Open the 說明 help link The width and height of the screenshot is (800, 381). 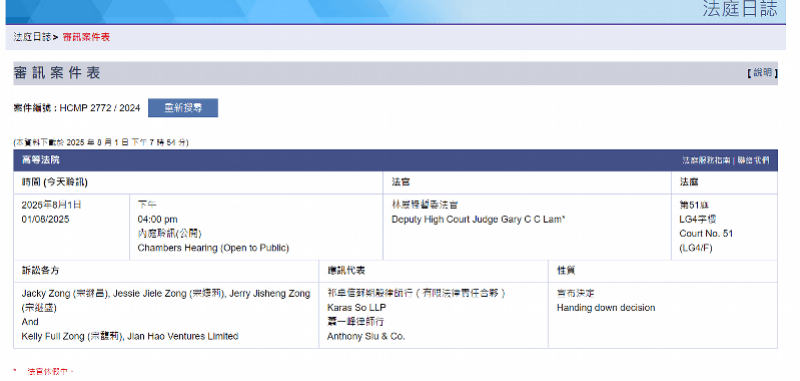pyautogui.click(x=762, y=73)
